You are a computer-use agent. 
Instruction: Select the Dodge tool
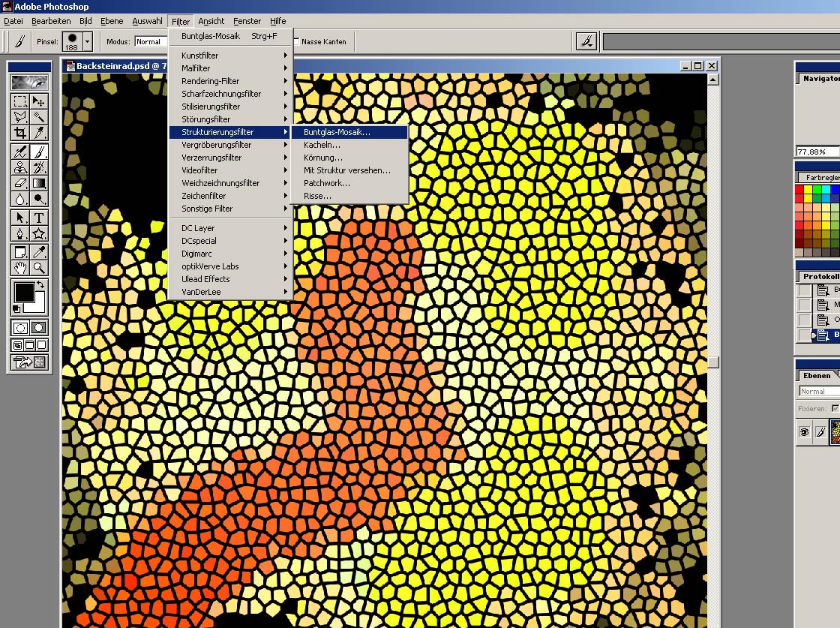tap(38, 199)
